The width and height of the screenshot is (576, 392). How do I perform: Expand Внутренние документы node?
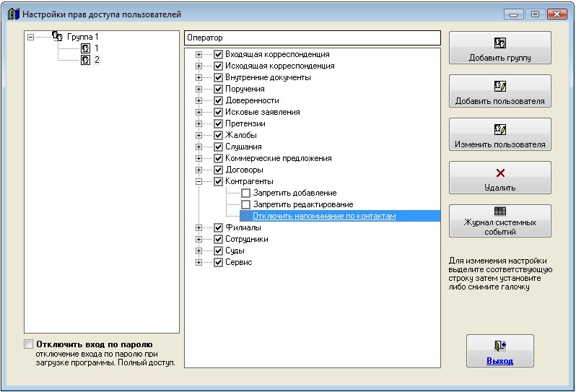point(198,77)
